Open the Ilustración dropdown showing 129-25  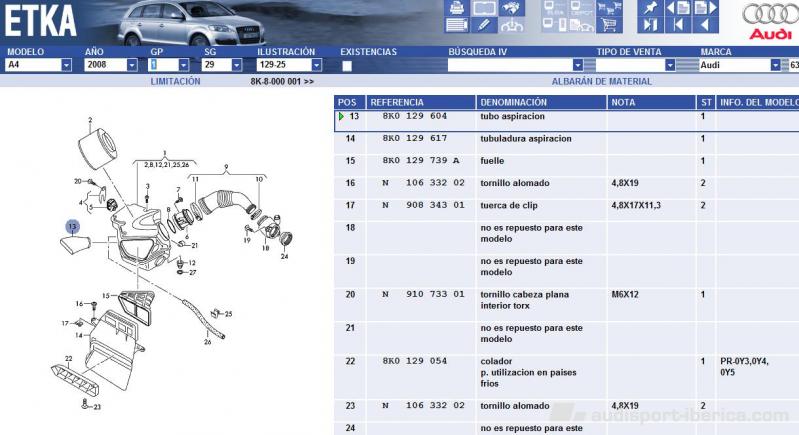tap(289, 65)
